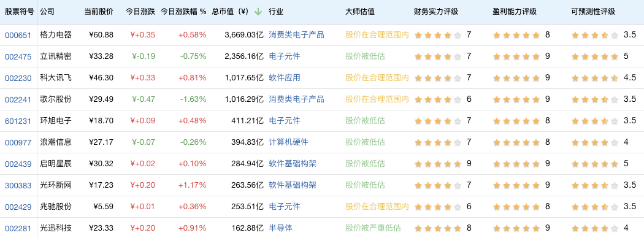This screenshot has width=644, height=238.
Task: Click 启明星辰 predictability star rating
Action: 595,164
